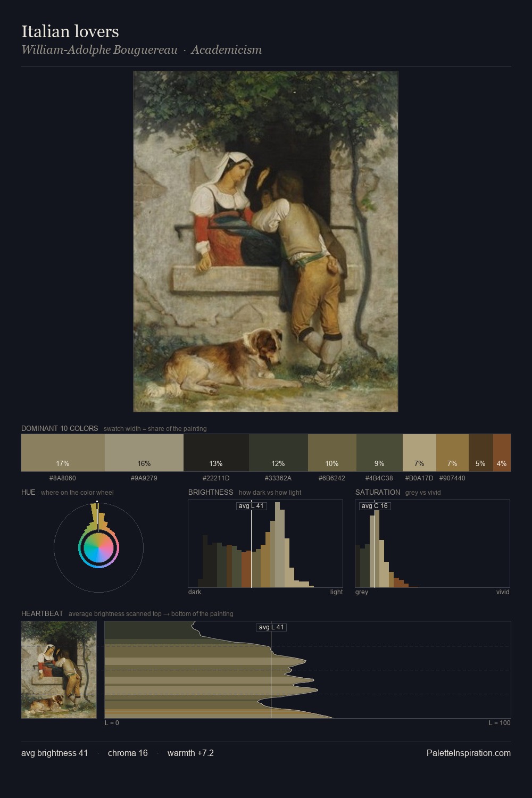The image size is (532, 798).
Task: Click the hex code #8A8060
Action: click(63, 478)
